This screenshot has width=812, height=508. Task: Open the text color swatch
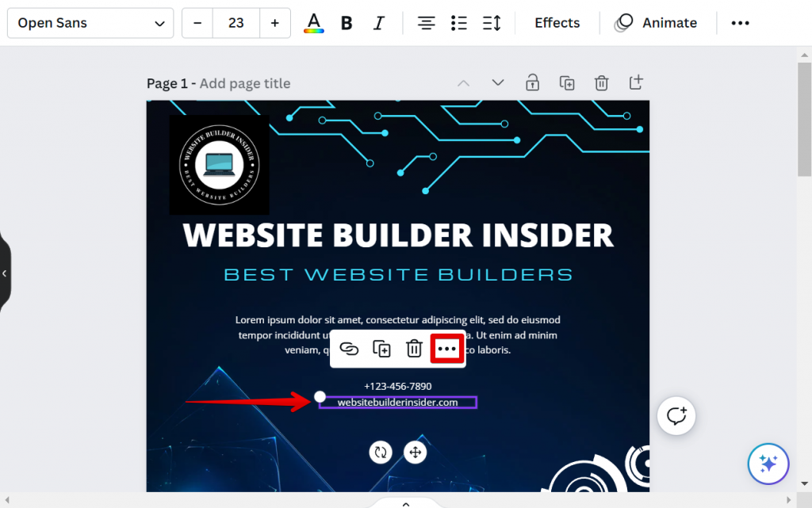313,23
